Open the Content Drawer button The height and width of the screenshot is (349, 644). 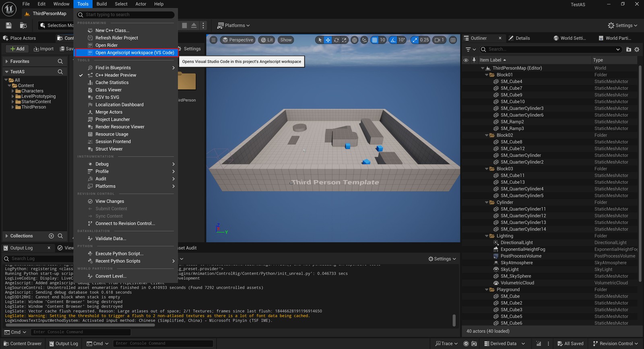pos(23,343)
